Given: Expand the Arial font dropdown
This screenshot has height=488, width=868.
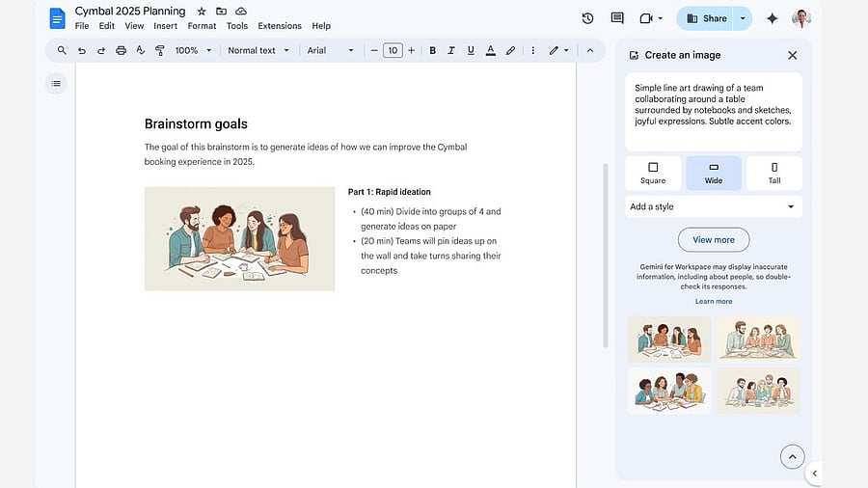Looking at the screenshot, I should pos(330,50).
